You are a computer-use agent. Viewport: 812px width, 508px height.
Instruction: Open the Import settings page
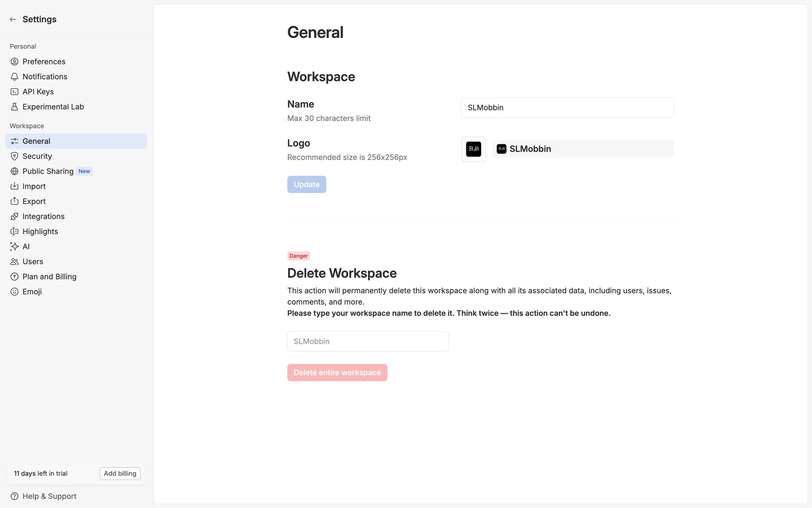pyautogui.click(x=34, y=186)
